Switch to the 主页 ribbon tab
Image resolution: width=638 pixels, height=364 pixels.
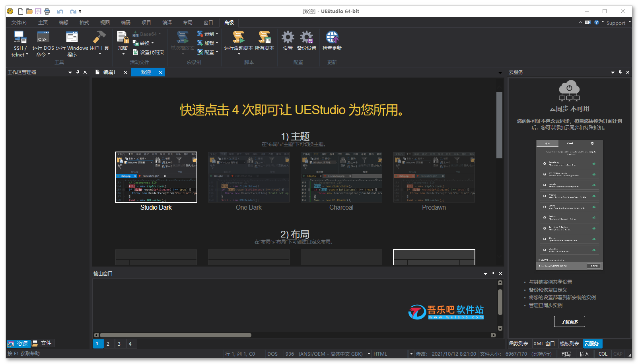coord(43,23)
